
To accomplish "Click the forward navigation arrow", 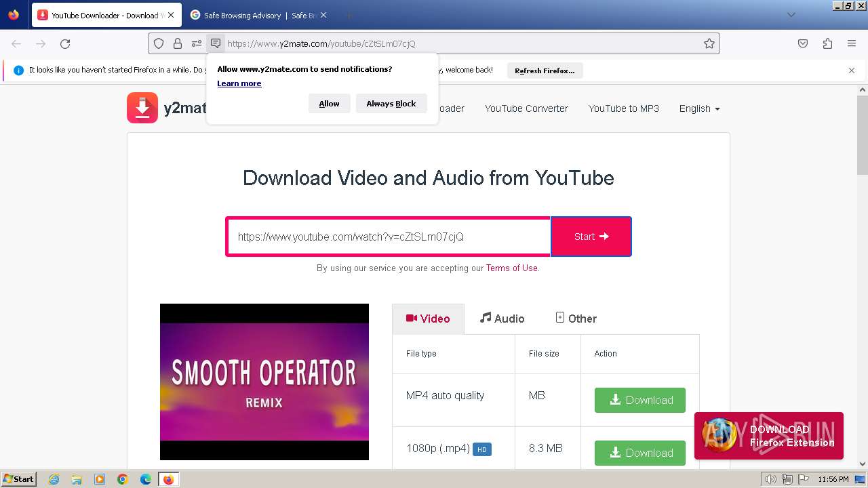I will (x=41, y=43).
